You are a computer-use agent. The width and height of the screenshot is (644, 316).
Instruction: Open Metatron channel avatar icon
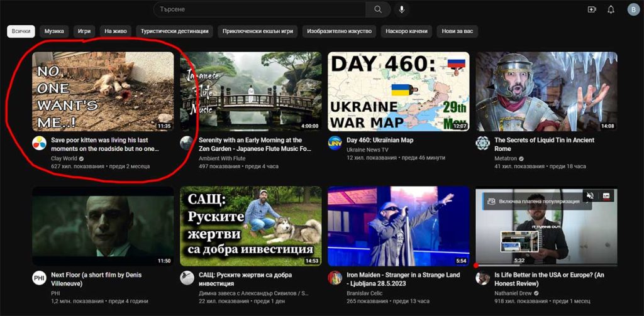pos(483,143)
